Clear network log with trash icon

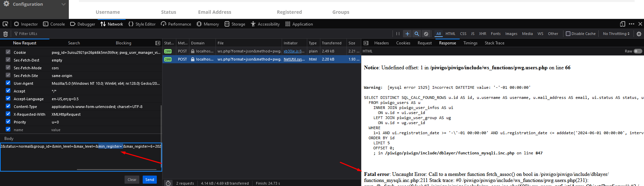pyautogui.click(x=5, y=34)
